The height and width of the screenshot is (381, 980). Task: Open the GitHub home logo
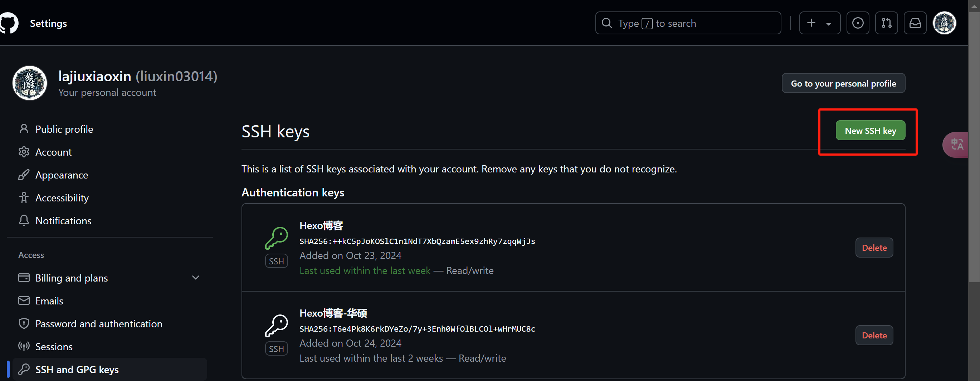(x=9, y=23)
